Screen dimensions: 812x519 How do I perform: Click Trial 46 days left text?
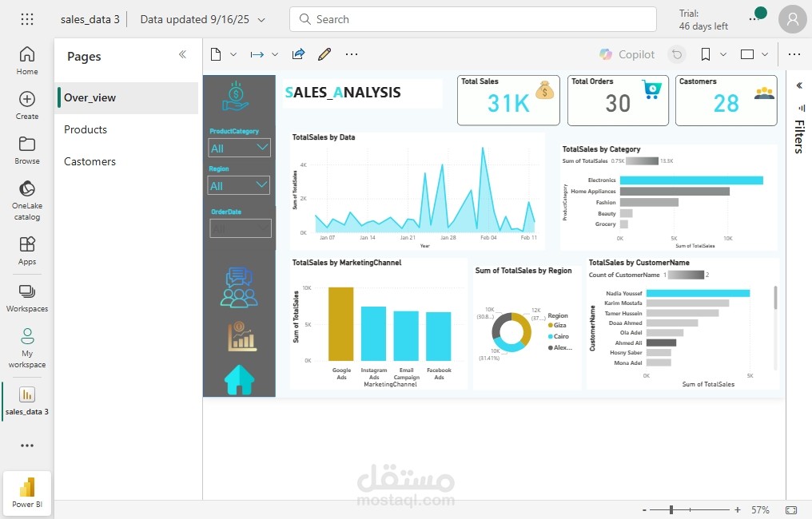(703, 20)
